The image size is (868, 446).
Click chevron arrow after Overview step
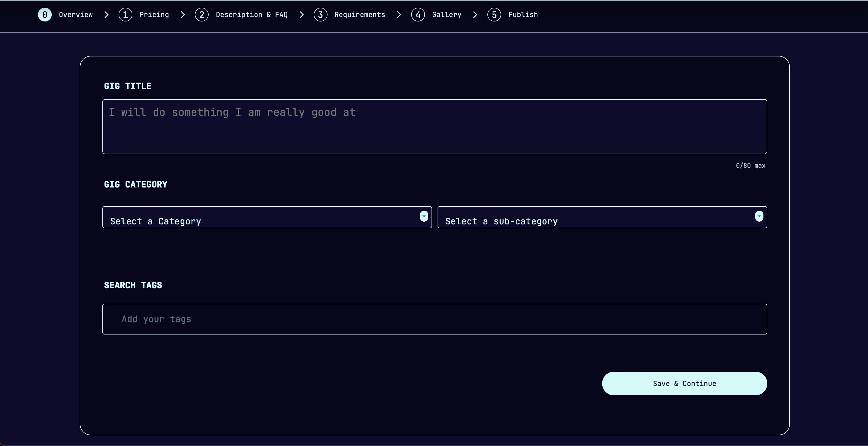(107, 15)
